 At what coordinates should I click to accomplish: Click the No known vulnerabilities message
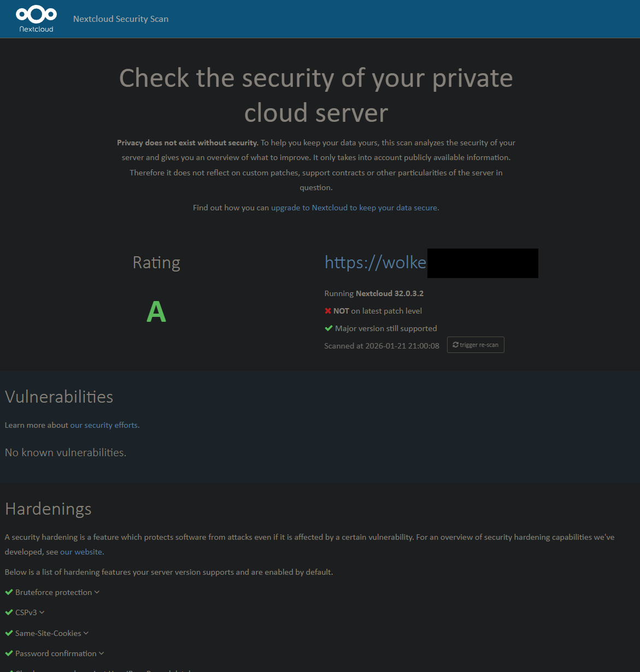point(66,452)
